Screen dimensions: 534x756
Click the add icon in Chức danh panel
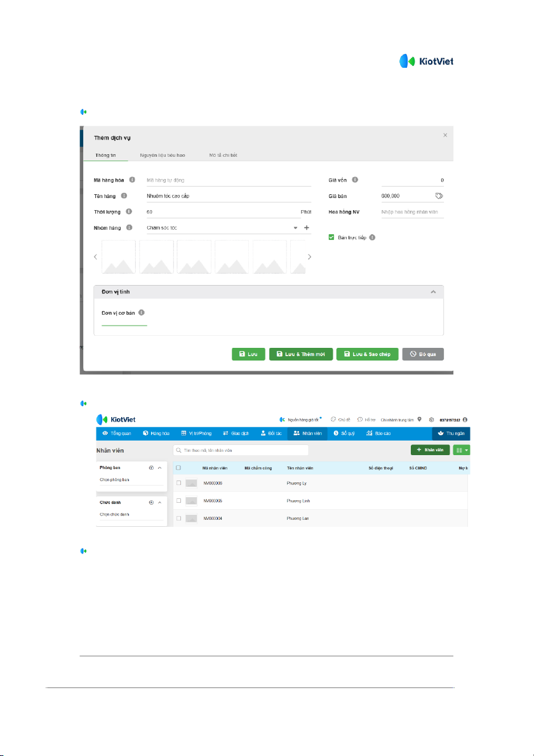click(x=151, y=502)
